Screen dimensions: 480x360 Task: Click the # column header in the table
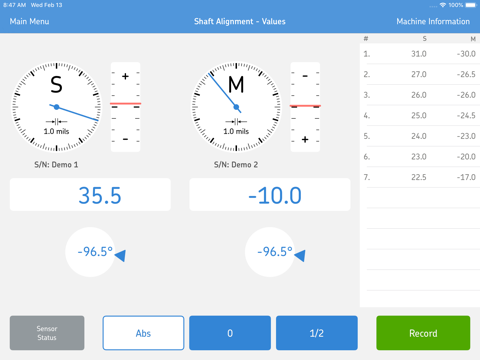(366, 39)
